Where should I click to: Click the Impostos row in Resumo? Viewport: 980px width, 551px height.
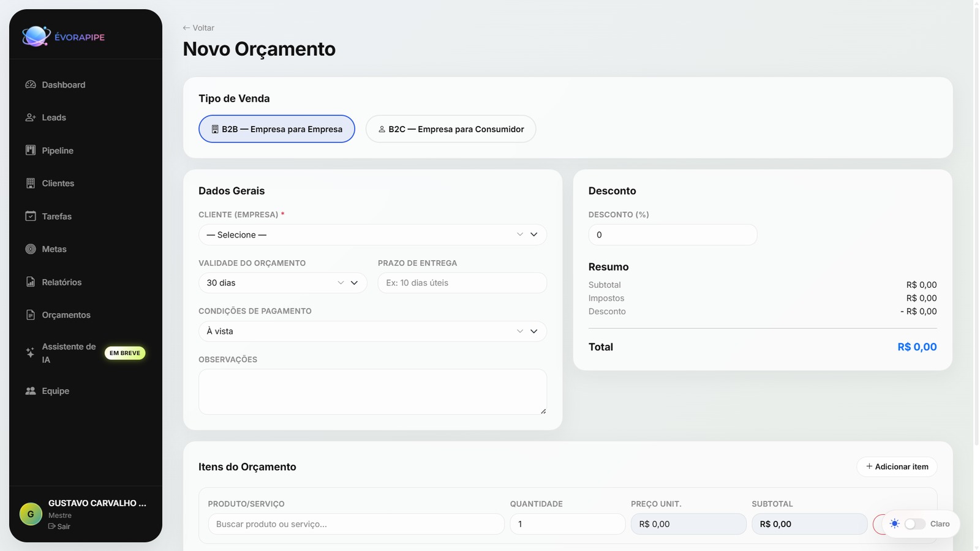click(763, 298)
